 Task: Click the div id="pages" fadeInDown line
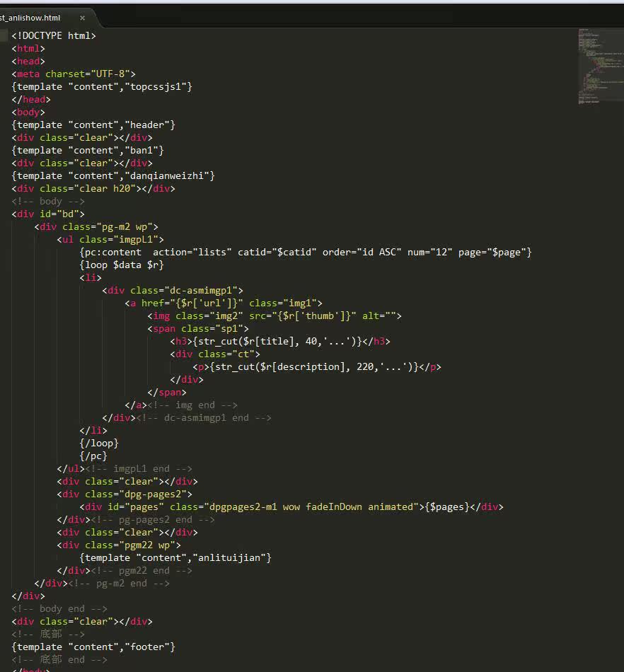[291, 507]
